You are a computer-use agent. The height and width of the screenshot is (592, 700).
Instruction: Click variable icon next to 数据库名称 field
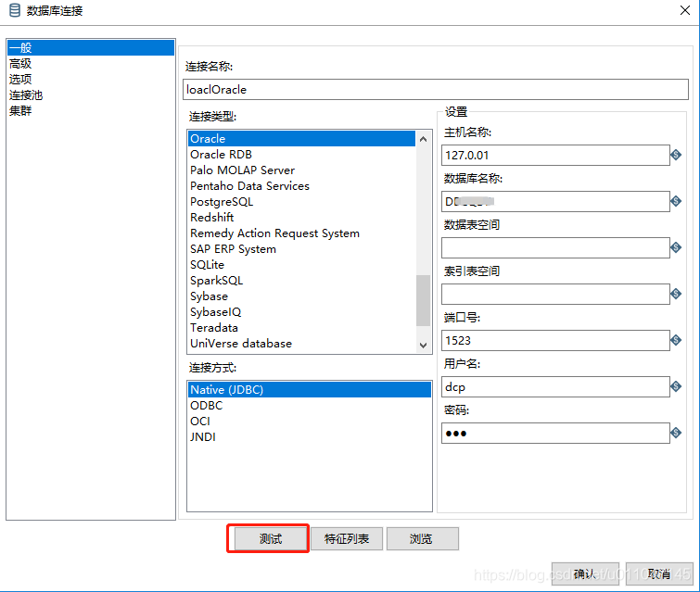click(676, 201)
